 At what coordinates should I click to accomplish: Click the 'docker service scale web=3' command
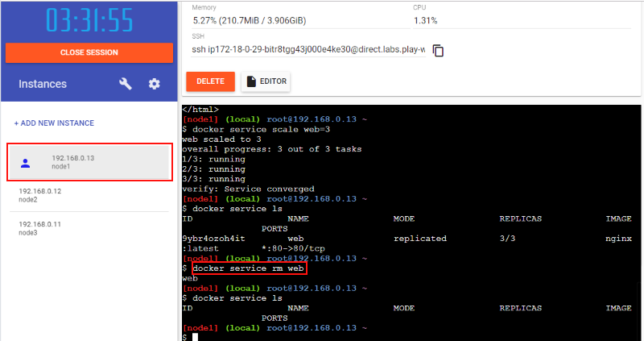coord(261,130)
